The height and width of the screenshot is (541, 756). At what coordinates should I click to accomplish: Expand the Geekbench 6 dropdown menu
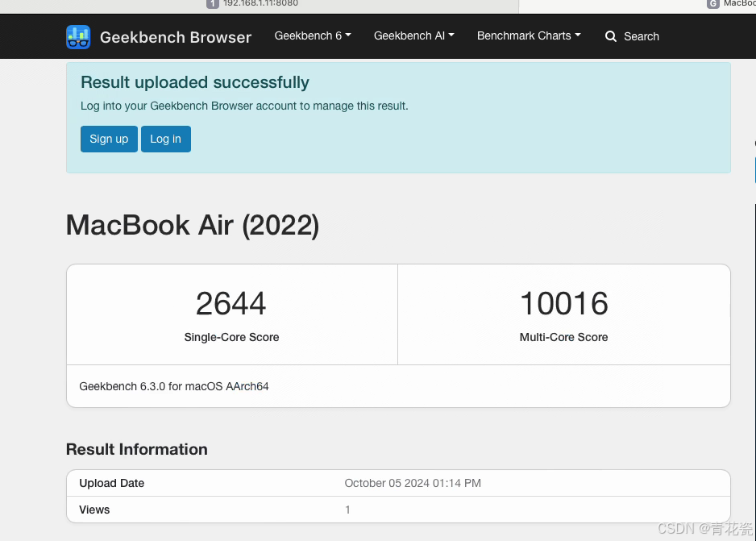coord(313,35)
